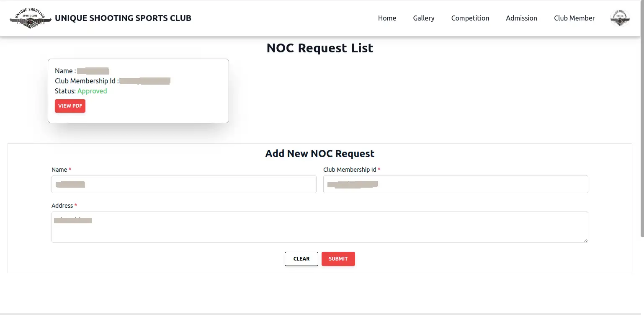The image size is (644, 315).
Task: Click the NOC Request List heading
Action: pos(319,48)
